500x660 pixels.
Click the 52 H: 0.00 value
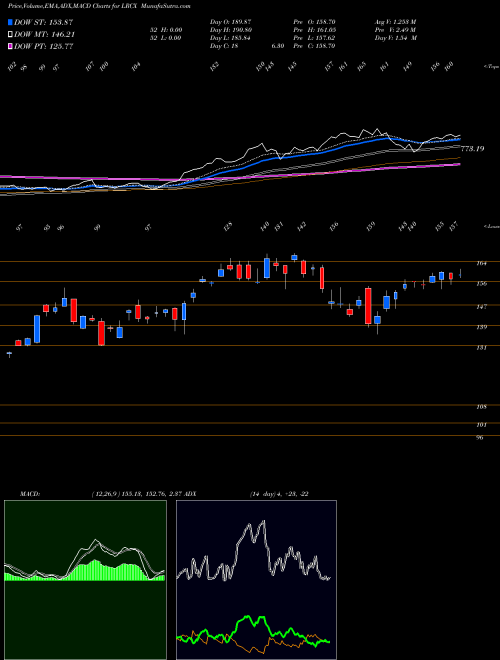tap(165, 30)
